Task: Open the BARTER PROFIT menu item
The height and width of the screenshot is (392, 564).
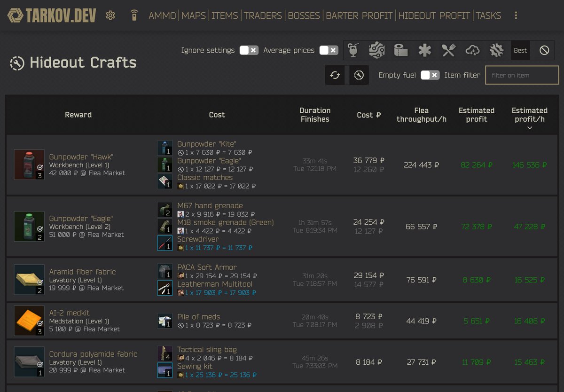Action: [359, 16]
